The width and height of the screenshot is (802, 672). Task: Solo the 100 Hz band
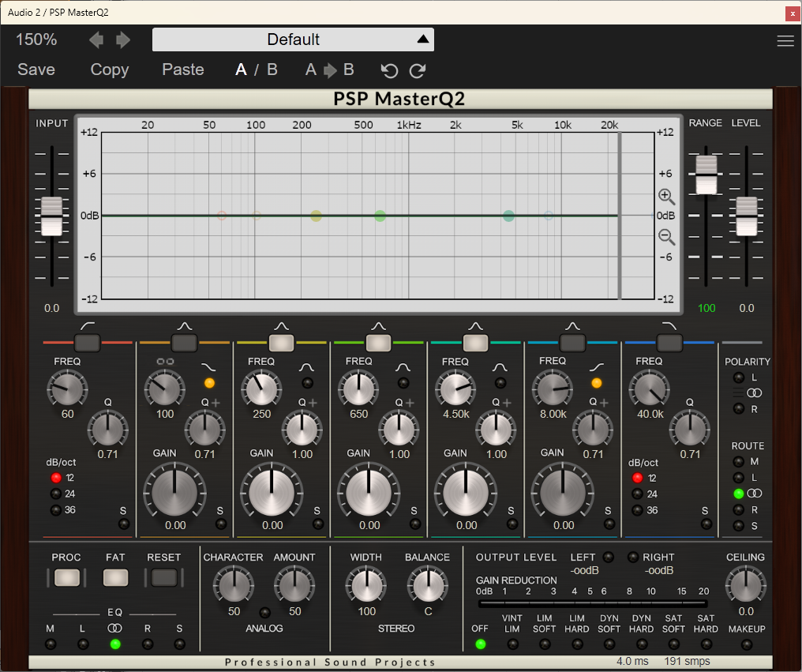coord(221,524)
